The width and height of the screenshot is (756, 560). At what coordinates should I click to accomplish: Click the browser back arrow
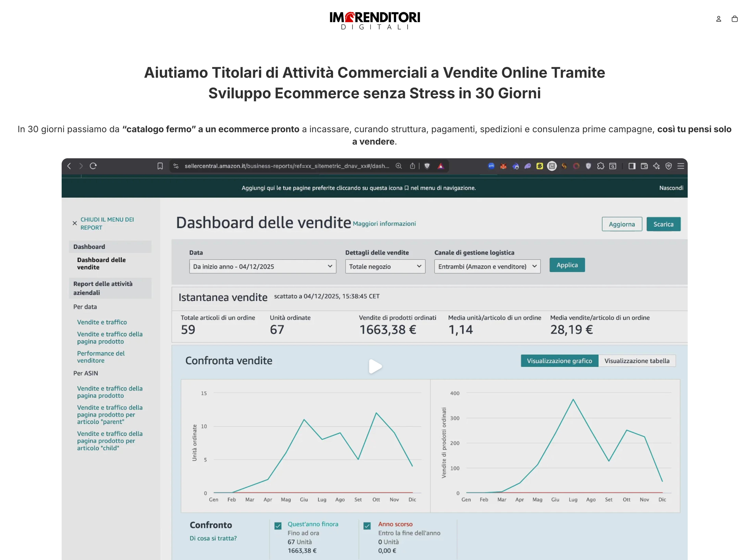69,166
